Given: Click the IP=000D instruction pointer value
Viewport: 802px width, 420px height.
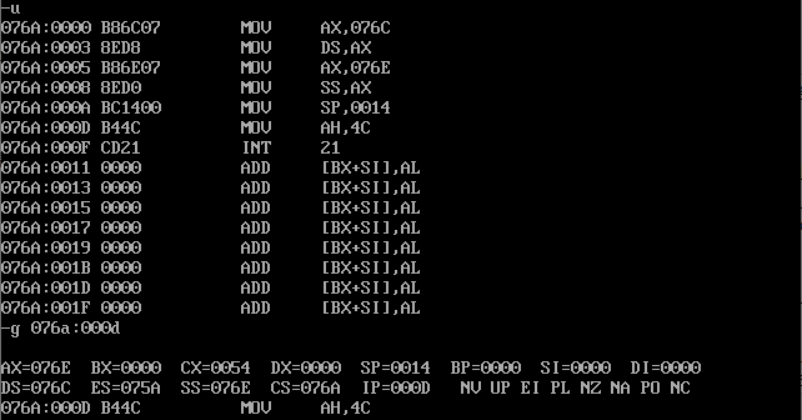Looking at the screenshot, I should [396, 388].
